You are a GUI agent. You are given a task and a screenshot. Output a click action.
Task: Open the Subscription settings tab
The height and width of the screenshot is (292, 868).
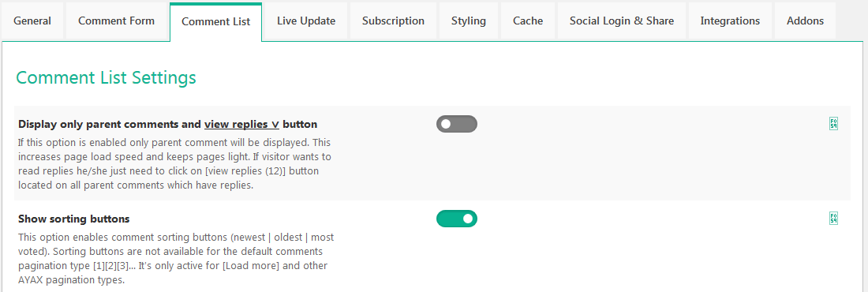[393, 21]
